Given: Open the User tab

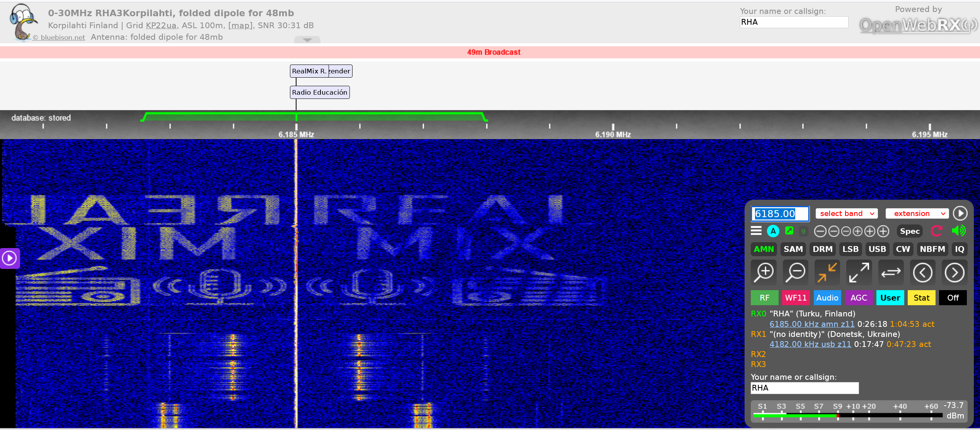Looking at the screenshot, I should (890, 298).
